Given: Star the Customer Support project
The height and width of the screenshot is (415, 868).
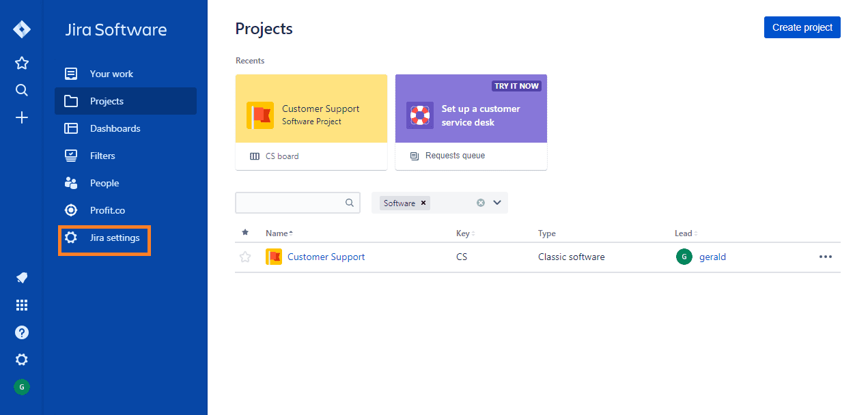Looking at the screenshot, I should (x=245, y=257).
